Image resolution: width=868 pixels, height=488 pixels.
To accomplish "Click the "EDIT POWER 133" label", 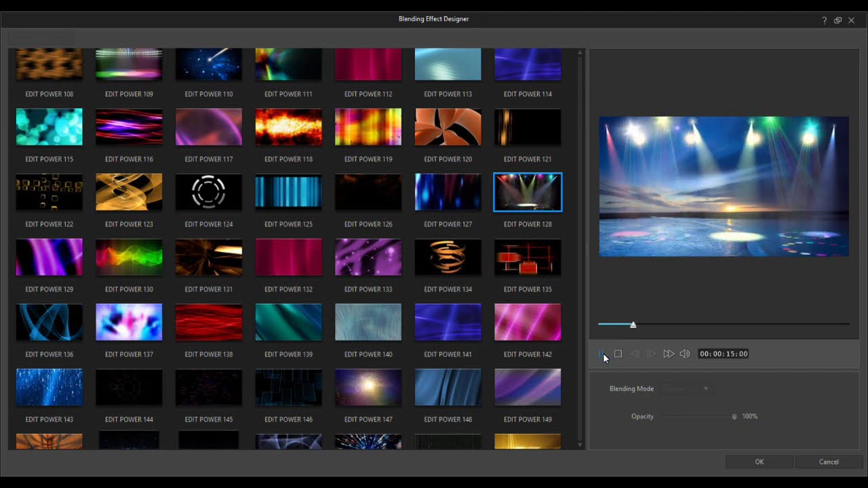I will 368,289.
